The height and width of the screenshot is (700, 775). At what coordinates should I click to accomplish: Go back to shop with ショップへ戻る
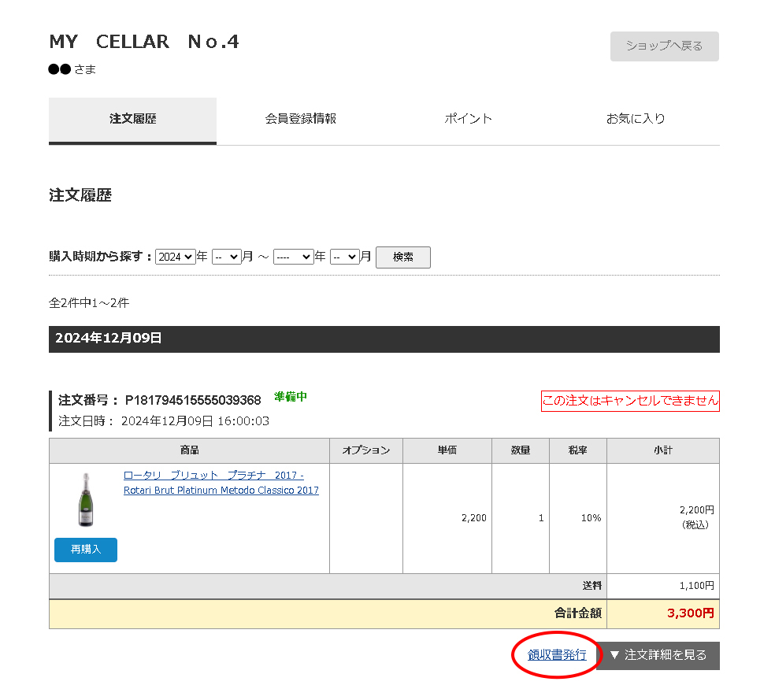[664, 46]
